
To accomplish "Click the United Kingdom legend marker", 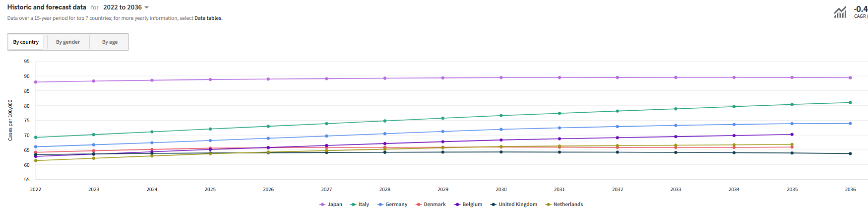I will 494,205.
